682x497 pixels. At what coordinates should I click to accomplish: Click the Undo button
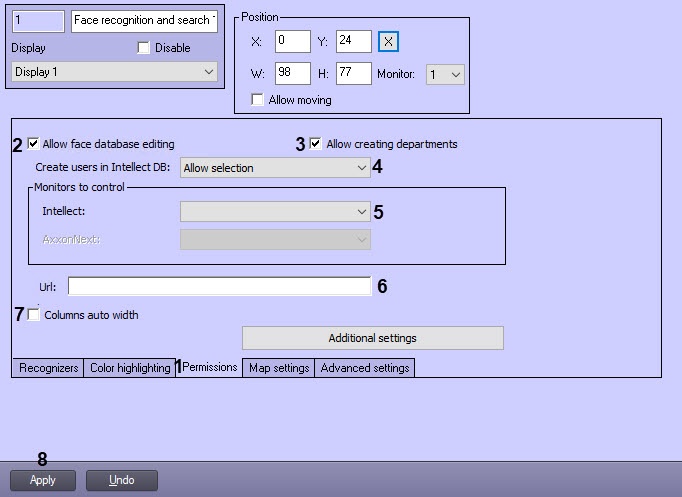pyautogui.click(x=122, y=480)
